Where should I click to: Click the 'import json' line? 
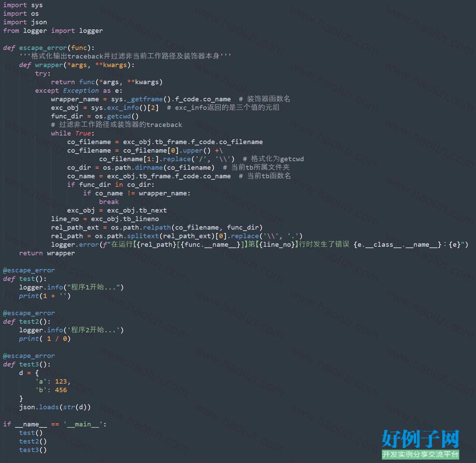tap(25, 22)
